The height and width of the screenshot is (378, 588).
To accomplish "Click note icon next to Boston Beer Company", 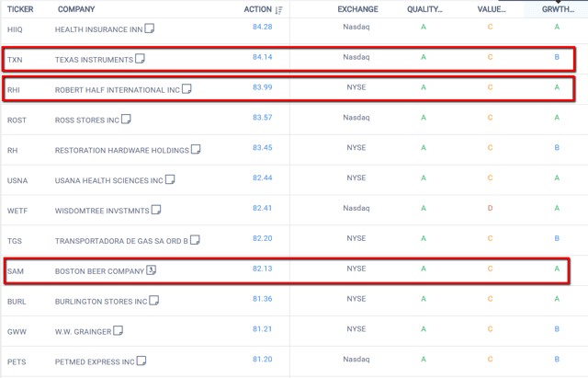I will (x=152, y=270).
